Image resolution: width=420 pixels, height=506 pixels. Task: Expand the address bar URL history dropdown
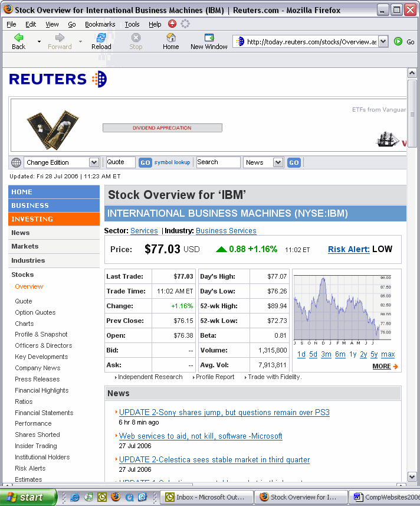[383, 41]
